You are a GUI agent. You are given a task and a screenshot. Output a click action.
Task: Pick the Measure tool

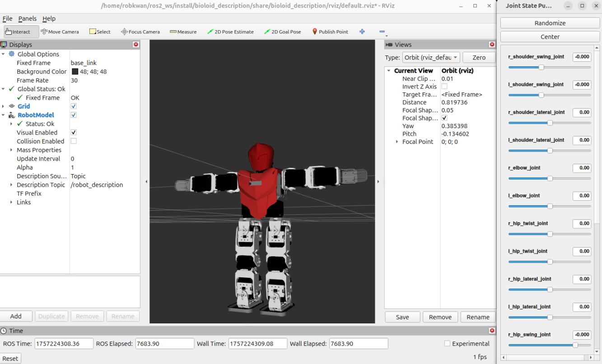183,32
